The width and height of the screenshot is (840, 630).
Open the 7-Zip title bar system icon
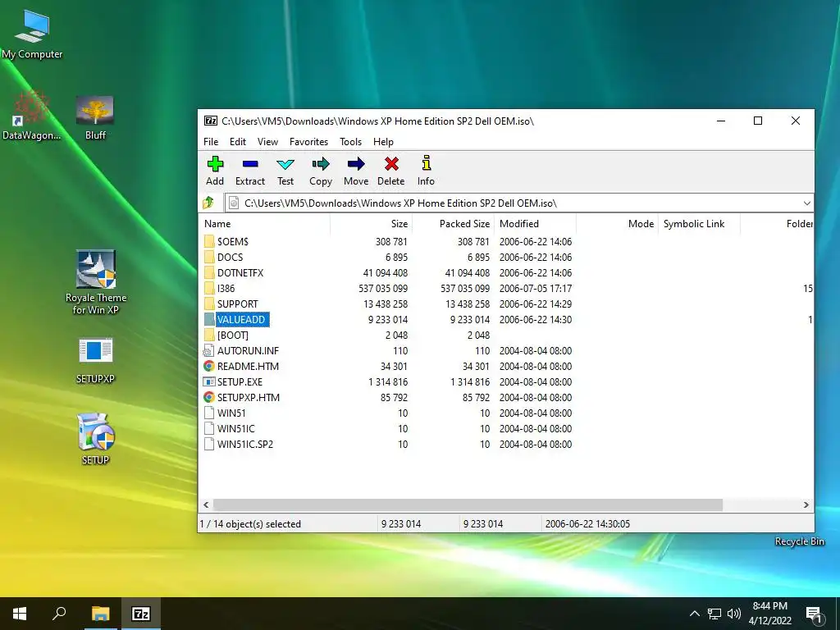point(211,121)
